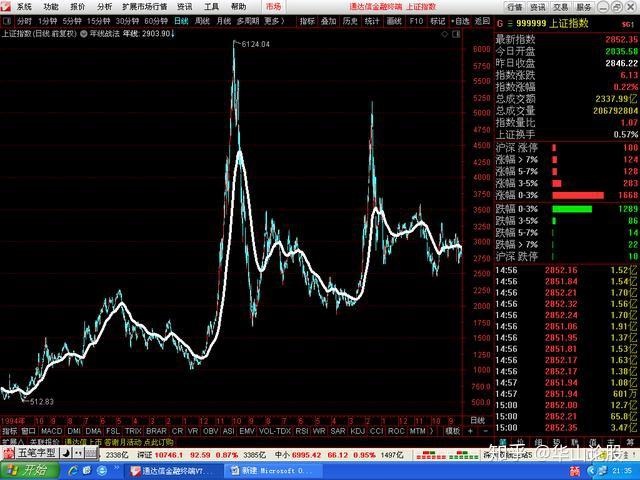The image size is (640, 480).
Task: Click the show desktop quick launch icon
Action: pos(87,471)
